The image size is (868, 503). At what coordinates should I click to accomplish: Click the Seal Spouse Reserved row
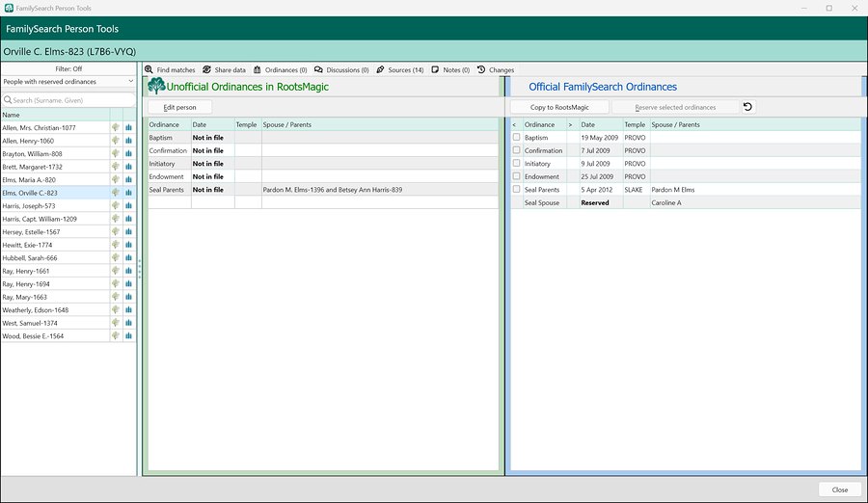coord(686,202)
